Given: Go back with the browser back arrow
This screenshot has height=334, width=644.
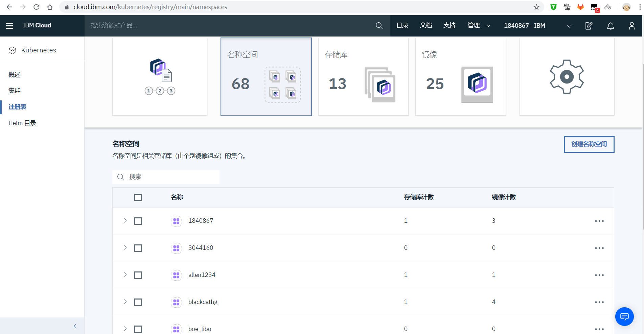Looking at the screenshot, I should click(9, 7).
